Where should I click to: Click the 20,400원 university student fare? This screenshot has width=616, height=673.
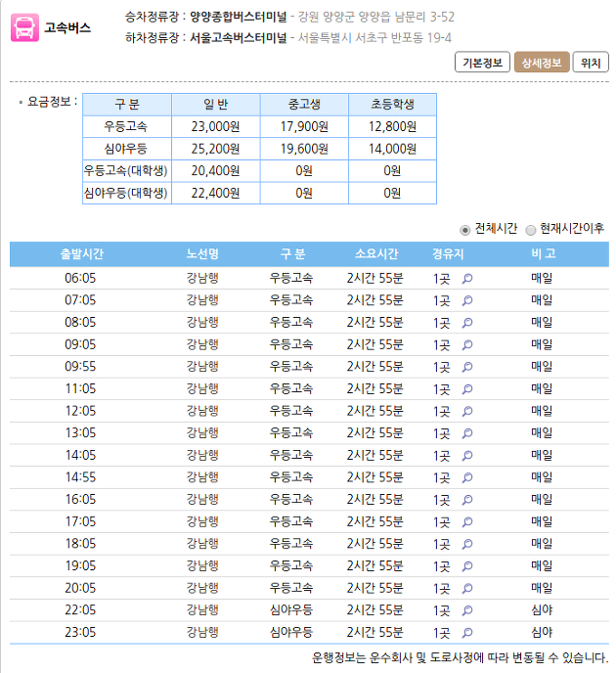click(215, 171)
